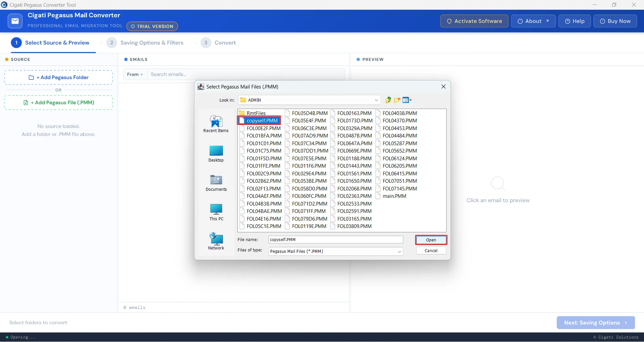
Task: Select file FOL04038.PMM
Action: [397, 113]
